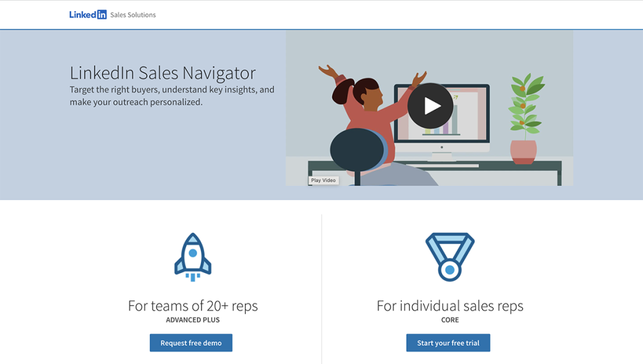Click the Play Video label

coord(323,180)
